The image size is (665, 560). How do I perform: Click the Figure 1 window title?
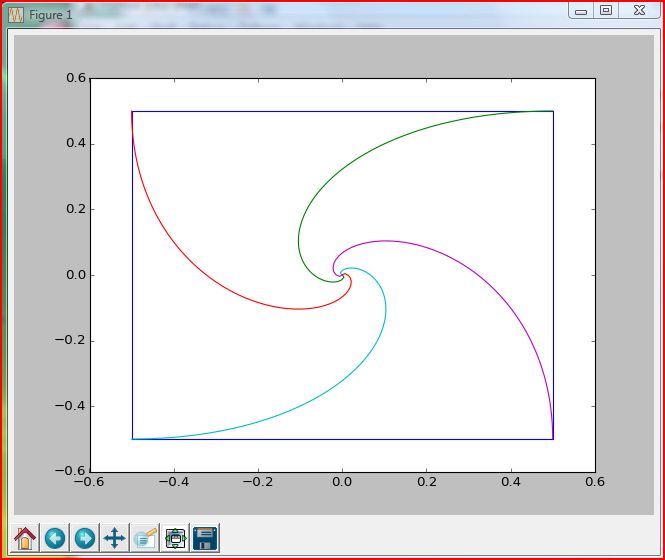50,15
